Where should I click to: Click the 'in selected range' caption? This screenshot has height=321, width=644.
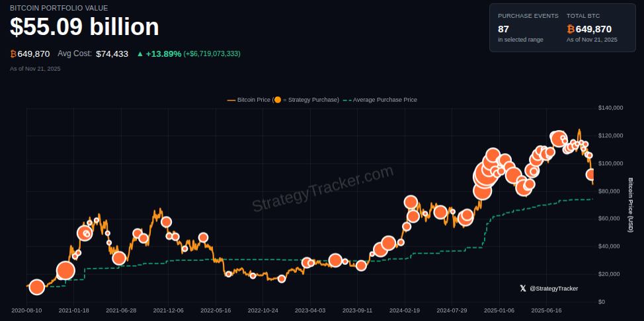pyautogui.click(x=520, y=40)
